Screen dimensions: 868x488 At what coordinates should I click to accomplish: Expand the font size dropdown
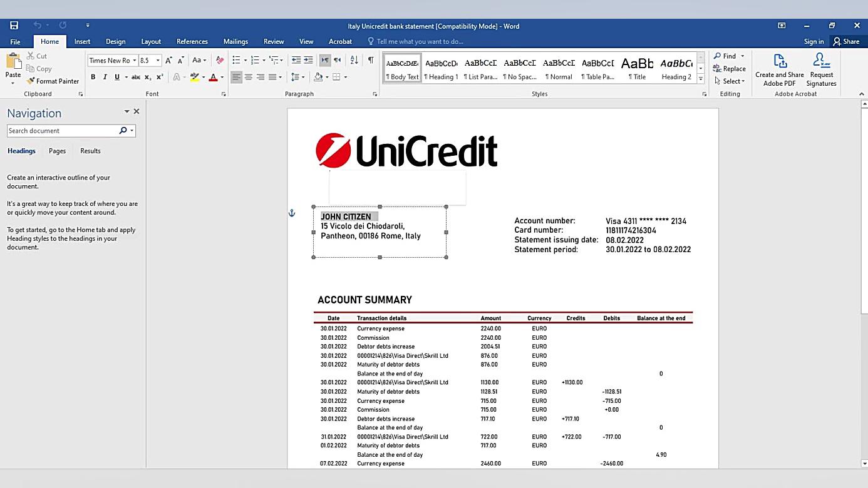158,61
